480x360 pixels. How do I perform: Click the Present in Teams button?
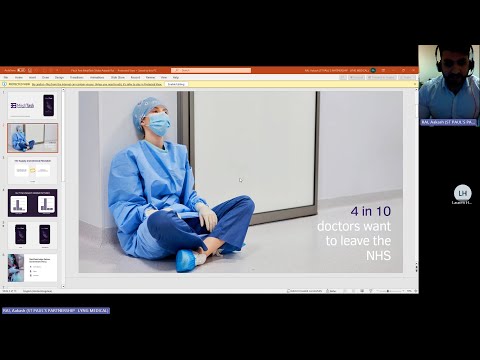pyautogui.click(x=382, y=77)
